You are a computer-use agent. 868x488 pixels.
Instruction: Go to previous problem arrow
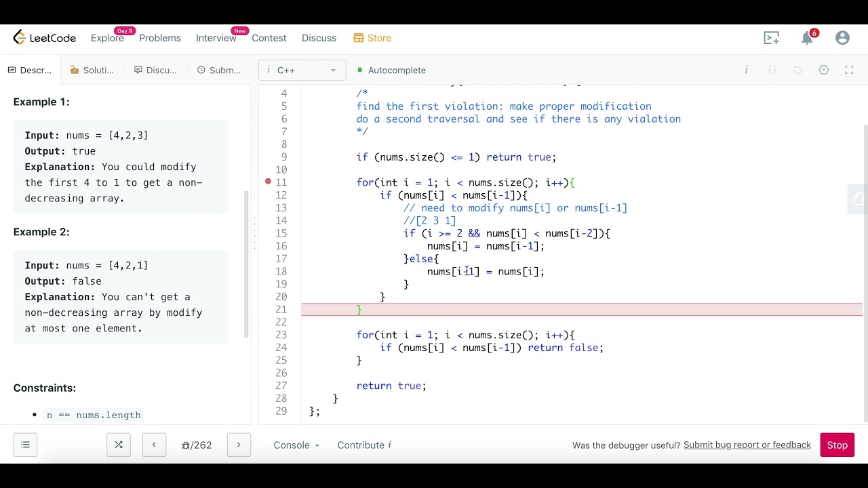coord(154,445)
